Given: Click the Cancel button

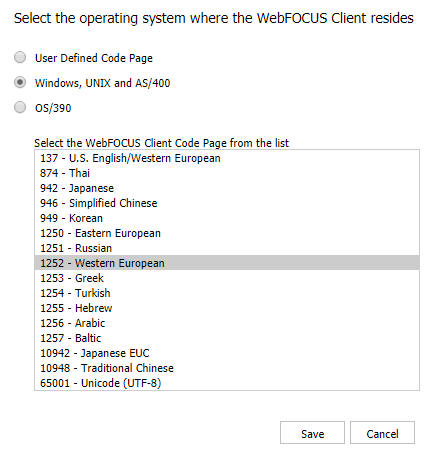Looking at the screenshot, I should click(x=382, y=433).
